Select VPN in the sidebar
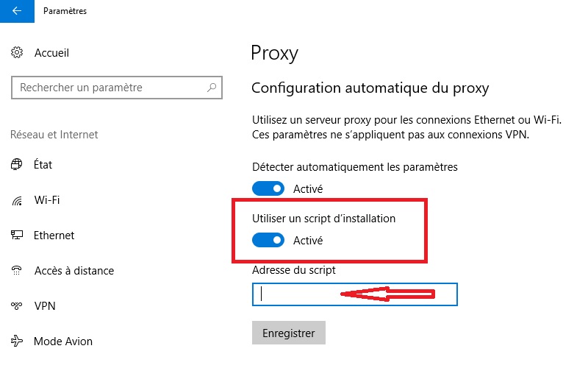Image resolution: width=588 pixels, height=368 pixels. 45,305
